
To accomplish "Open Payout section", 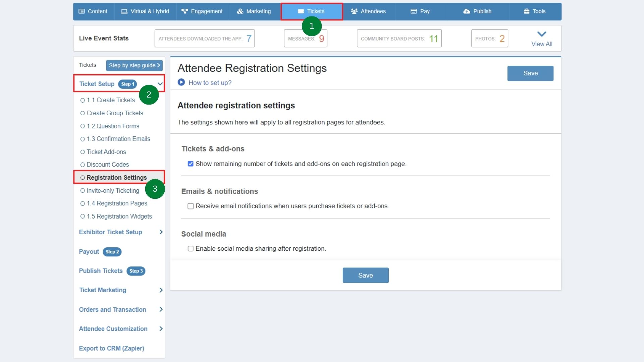I will 89,252.
